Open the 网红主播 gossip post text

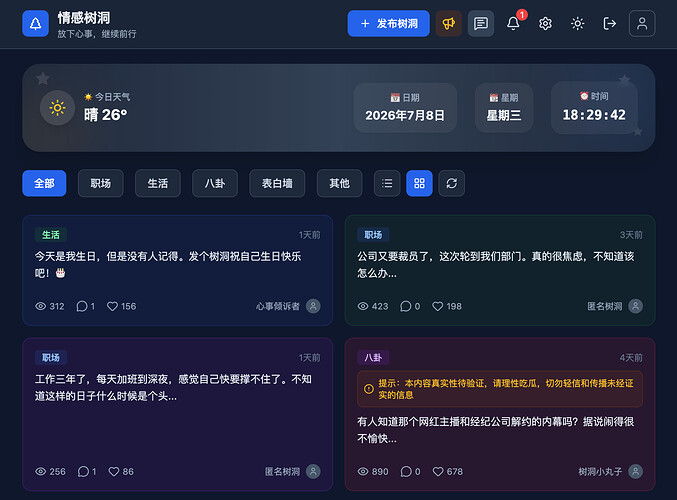click(496, 430)
